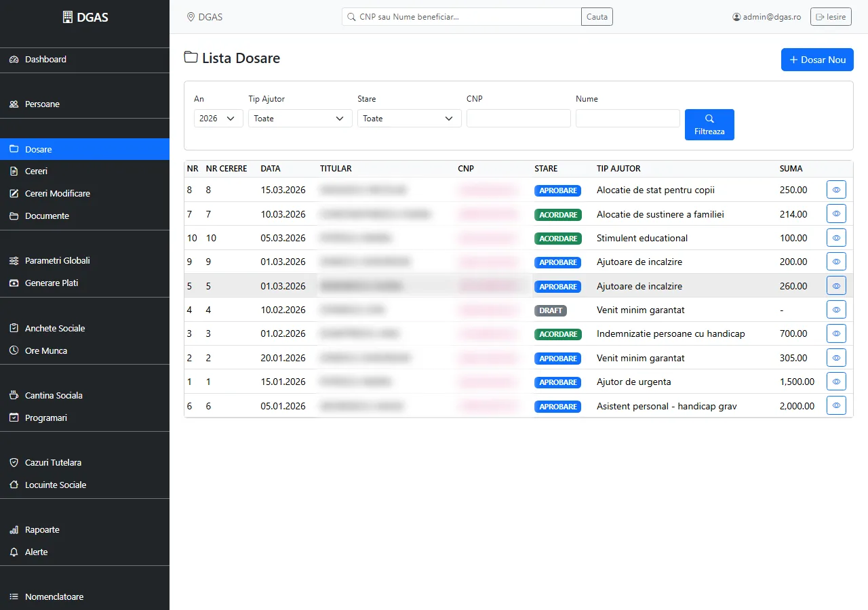
Task: Open Dosare in the sidebar
Action: 85,149
